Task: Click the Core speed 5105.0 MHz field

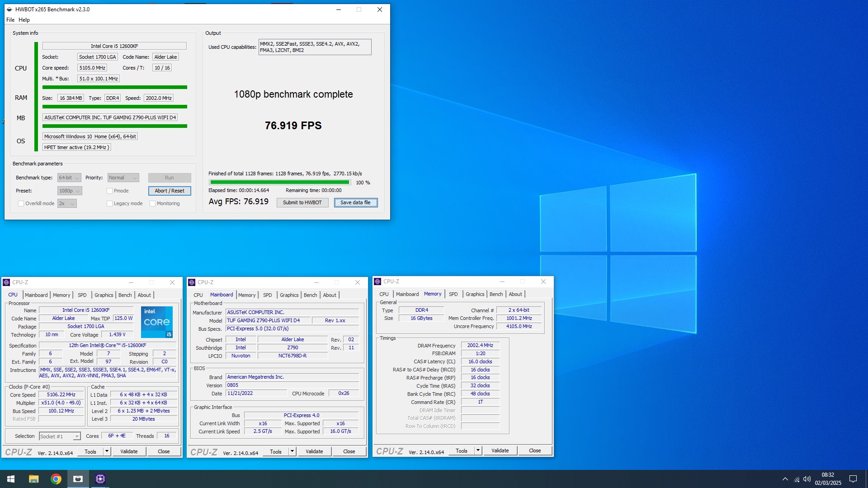Action: click(x=92, y=68)
